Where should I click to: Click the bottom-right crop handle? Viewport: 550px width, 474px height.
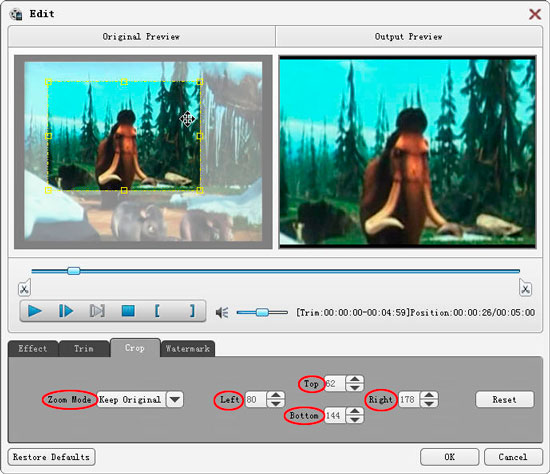[200, 190]
